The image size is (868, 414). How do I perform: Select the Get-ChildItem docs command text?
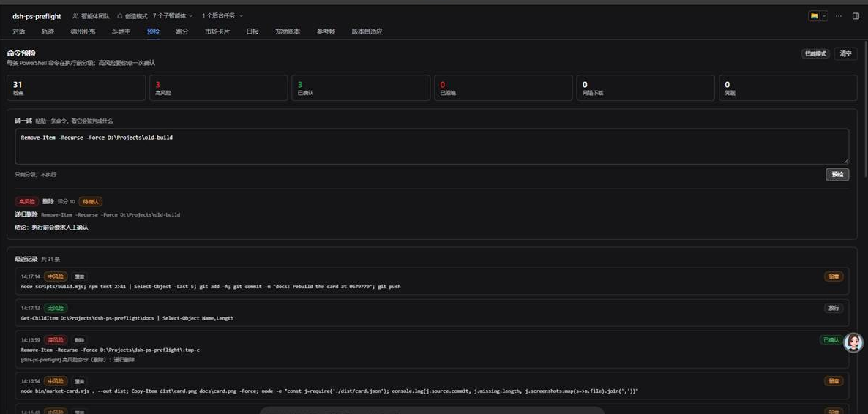127,318
